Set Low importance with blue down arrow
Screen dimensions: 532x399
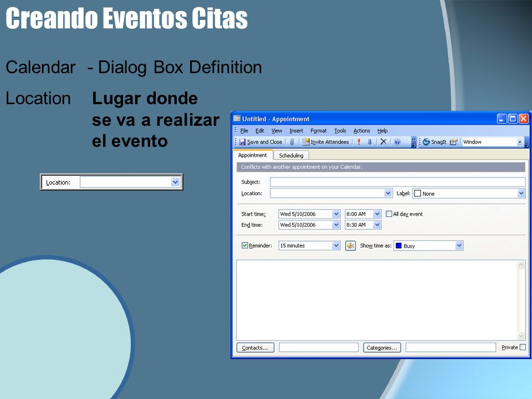point(370,142)
